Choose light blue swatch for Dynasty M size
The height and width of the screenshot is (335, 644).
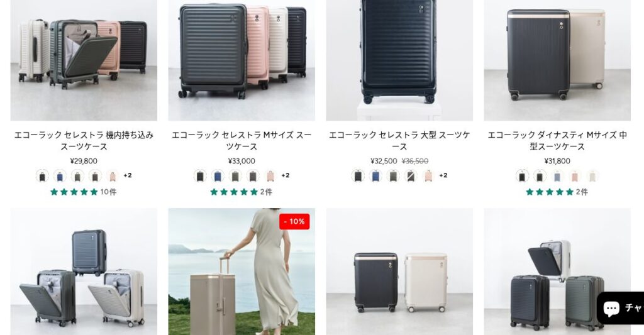pyautogui.click(x=557, y=176)
